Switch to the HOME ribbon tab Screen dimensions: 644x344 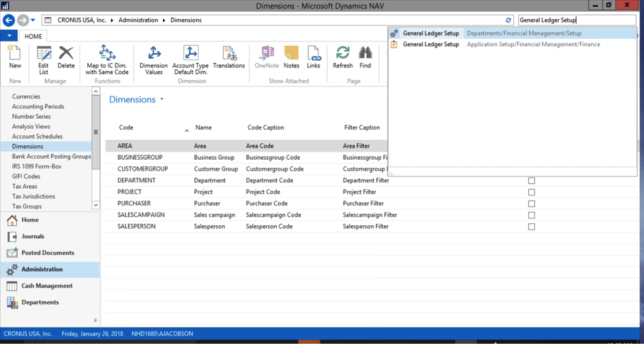tap(33, 36)
